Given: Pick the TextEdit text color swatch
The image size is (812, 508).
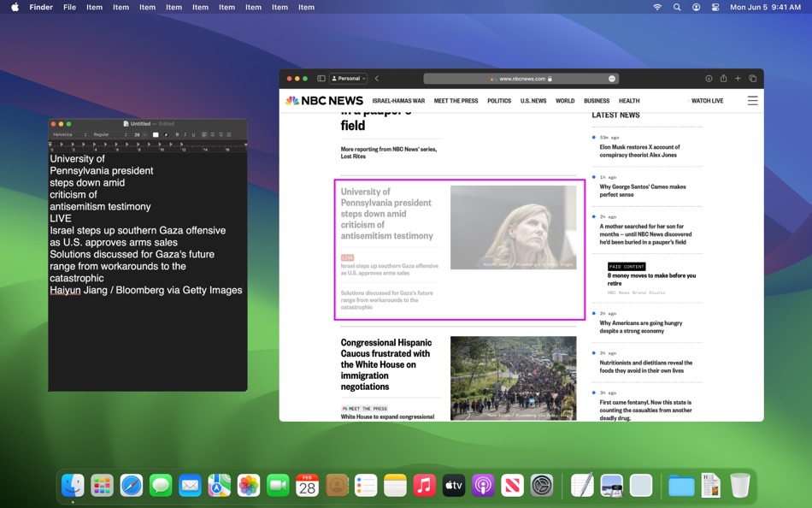Looking at the screenshot, I should [156, 135].
